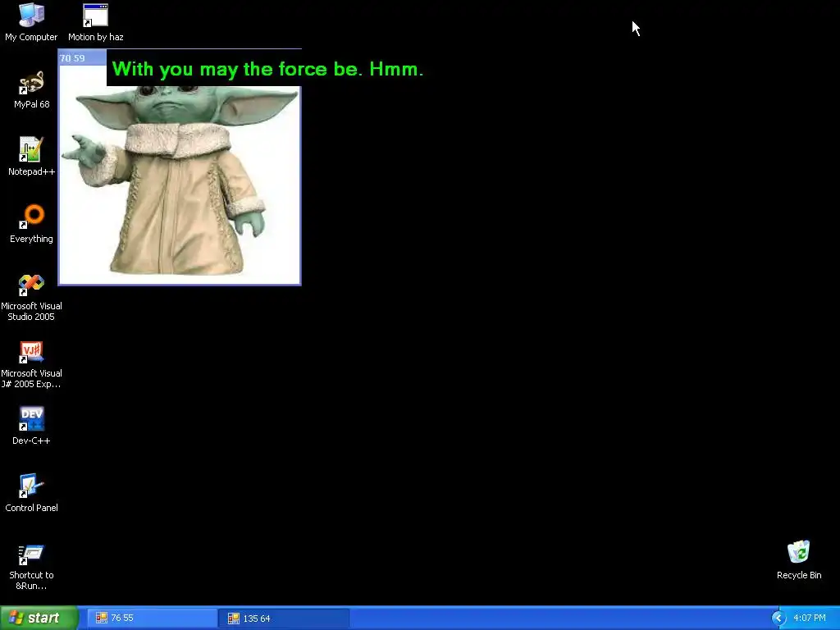840x630 pixels.
Task: Click the 70 59 window title bar
Action: [83, 58]
